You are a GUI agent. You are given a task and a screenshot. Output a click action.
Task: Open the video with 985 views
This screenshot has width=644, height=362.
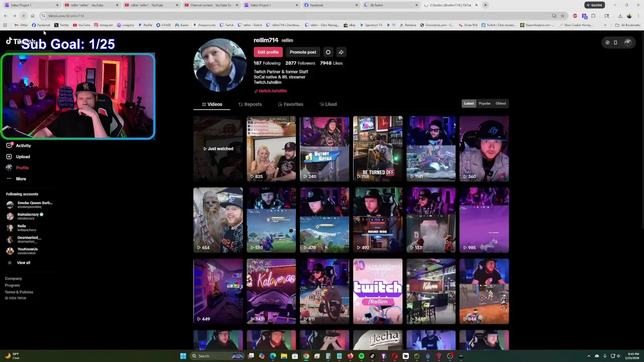click(484, 220)
